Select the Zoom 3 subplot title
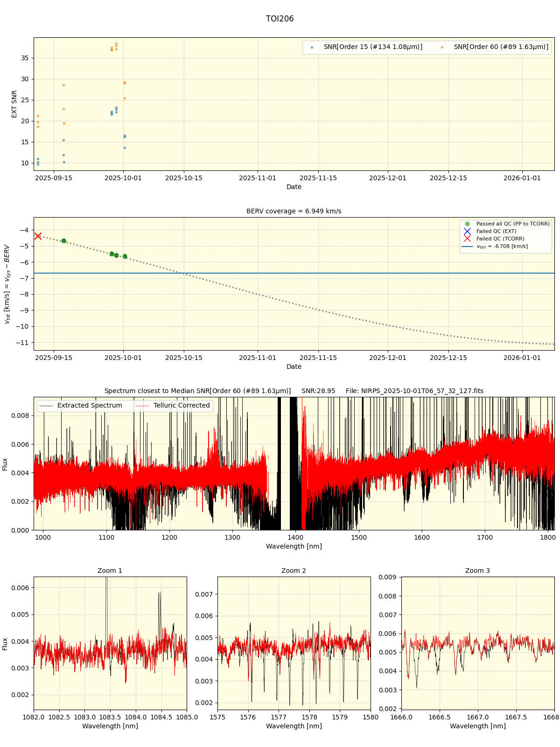560x747 pixels. pos(477,571)
